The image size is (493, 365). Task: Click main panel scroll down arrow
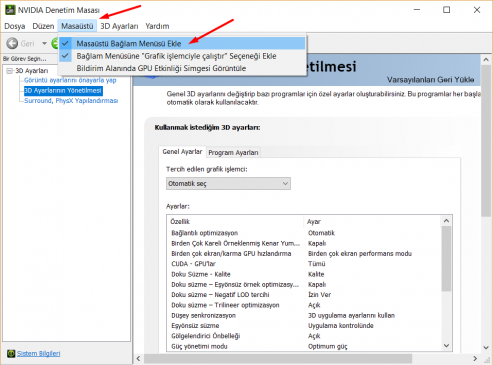point(486,347)
